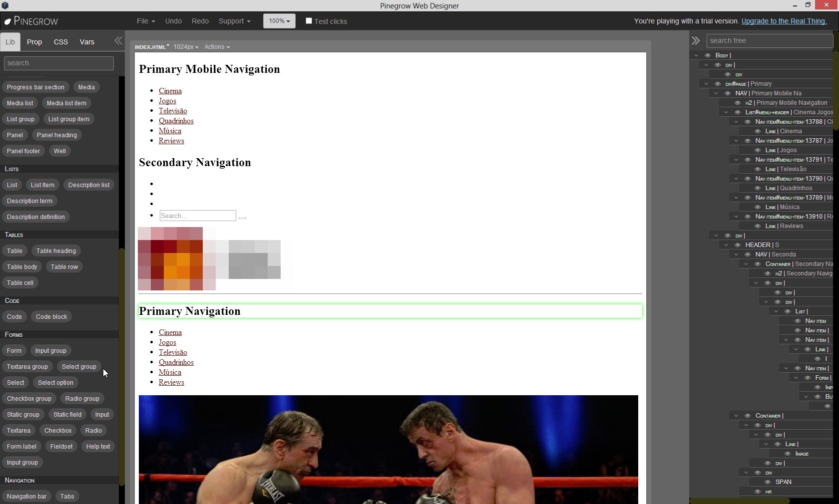Select the index.html page tab
The image size is (839, 504).
tap(152, 47)
